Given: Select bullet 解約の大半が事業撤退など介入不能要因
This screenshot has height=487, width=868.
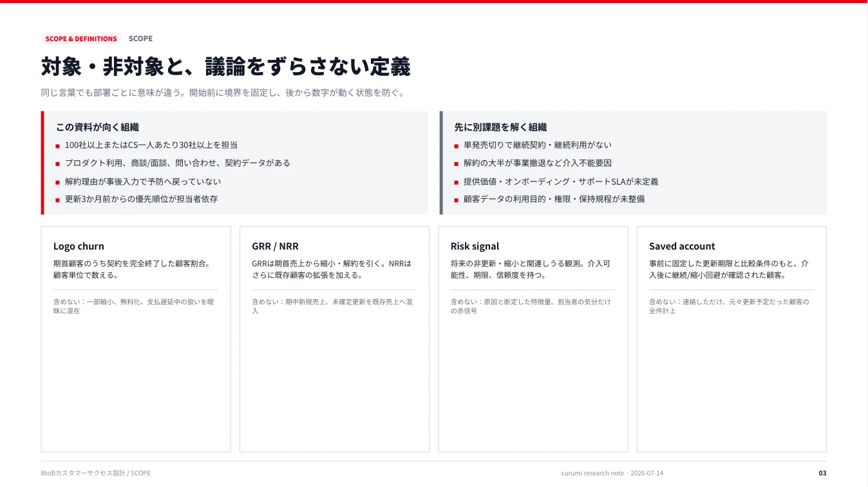Looking at the screenshot, I should pos(538,163).
